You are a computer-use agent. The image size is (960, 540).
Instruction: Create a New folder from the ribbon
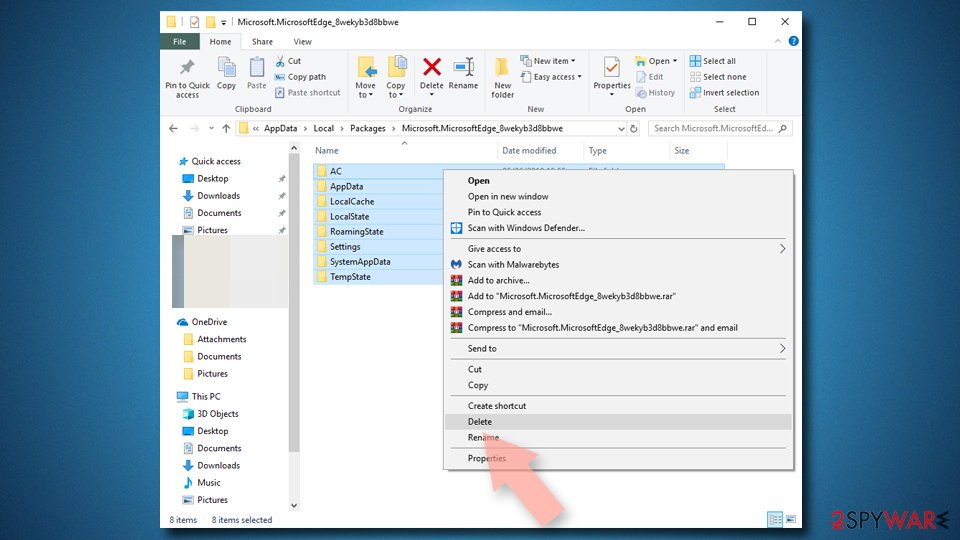pyautogui.click(x=503, y=77)
